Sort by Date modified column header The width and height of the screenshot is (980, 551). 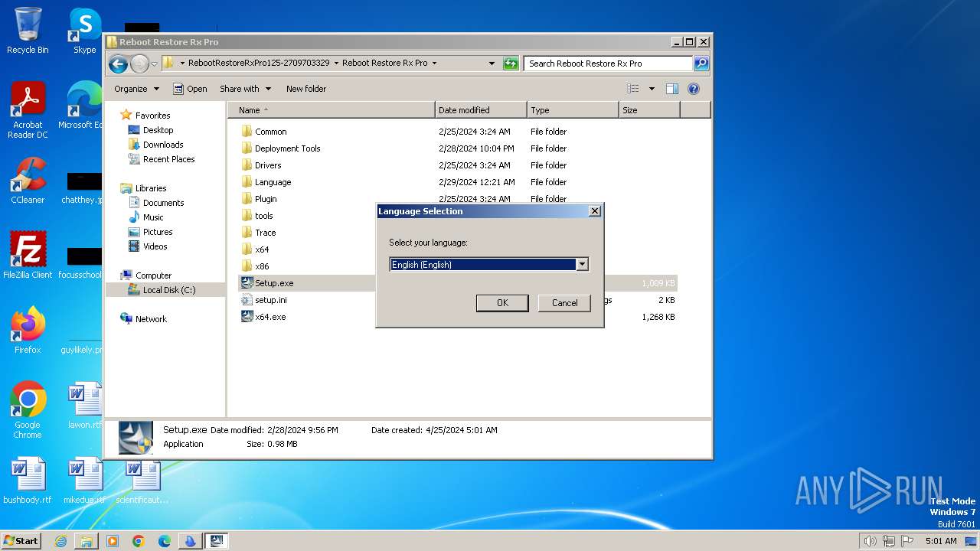coord(481,110)
